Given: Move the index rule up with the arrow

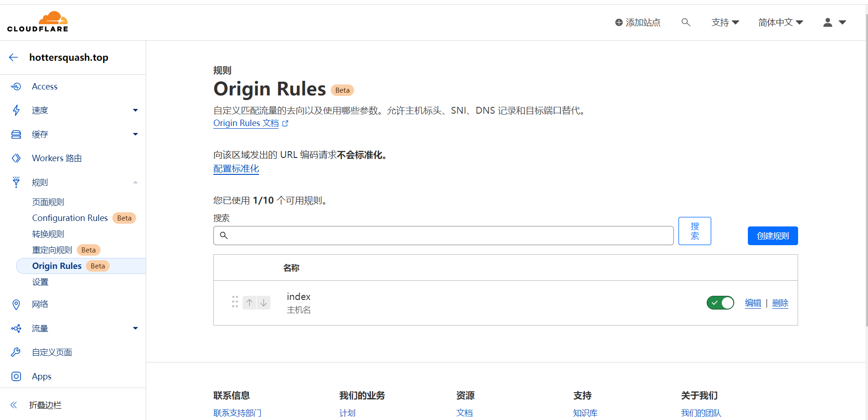Looking at the screenshot, I should (249, 302).
